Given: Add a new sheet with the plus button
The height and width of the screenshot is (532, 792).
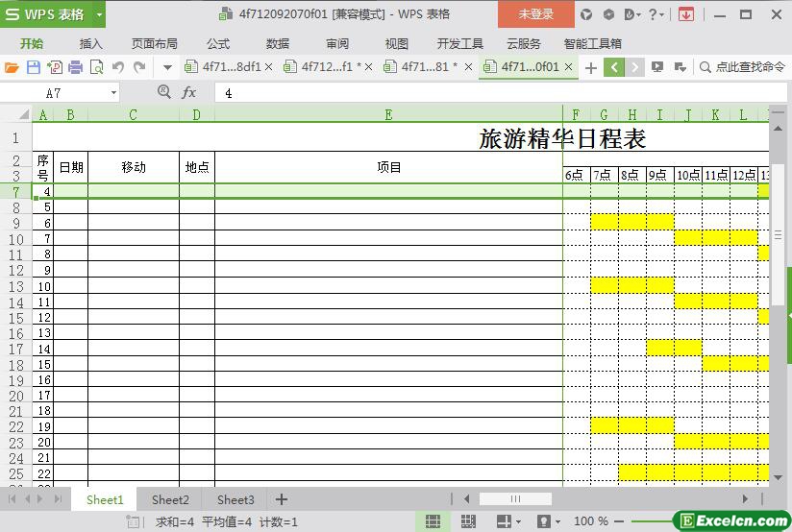Looking at the screenshot, I should pyautogui.click(x=282, y=499).
